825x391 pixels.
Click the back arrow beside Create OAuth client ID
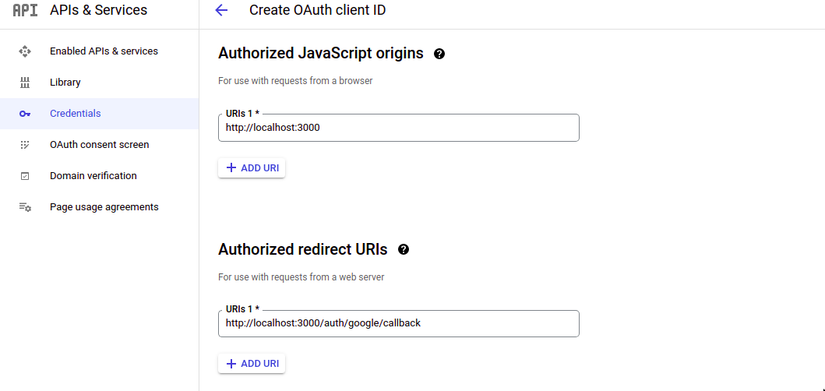click(x=222, y=10)
